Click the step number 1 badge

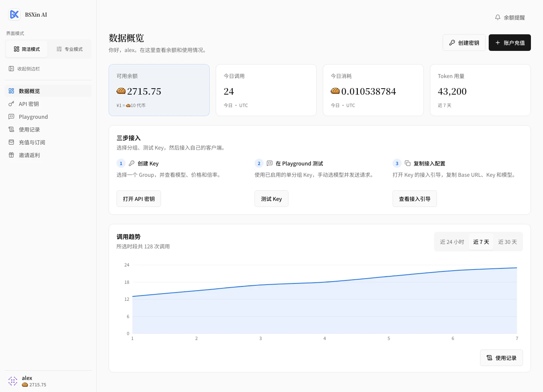pyautogui.click(x=121, y=163)
